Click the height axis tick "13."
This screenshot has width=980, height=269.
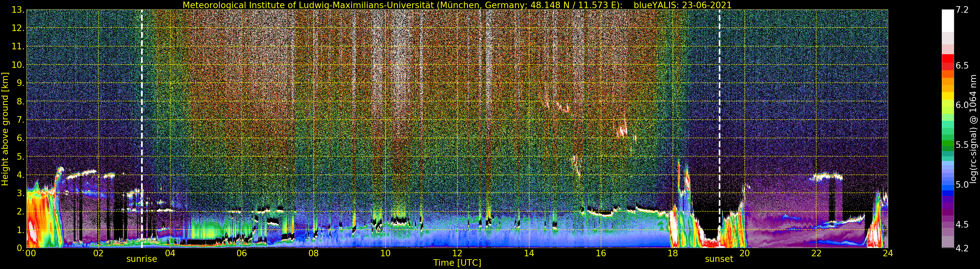[x=18, y=10]
